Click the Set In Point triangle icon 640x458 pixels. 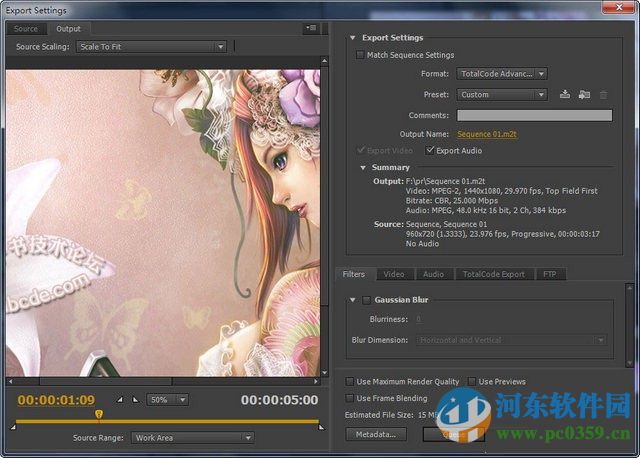pyautogui.click(x=120, y=400)
